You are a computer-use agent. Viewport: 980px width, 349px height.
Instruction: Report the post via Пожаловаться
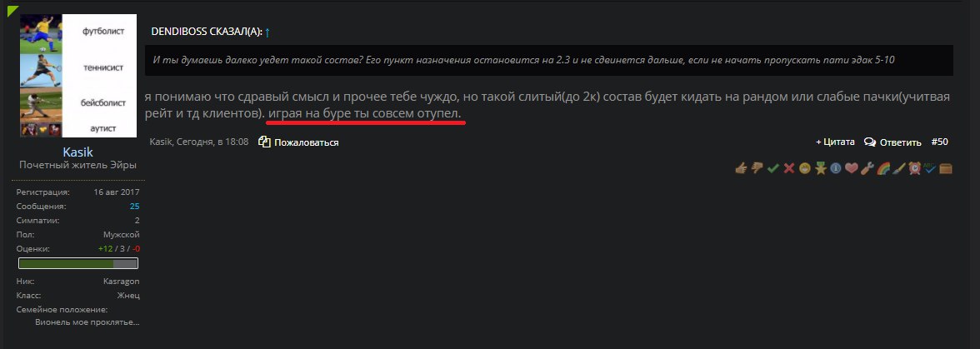point(298,142)
